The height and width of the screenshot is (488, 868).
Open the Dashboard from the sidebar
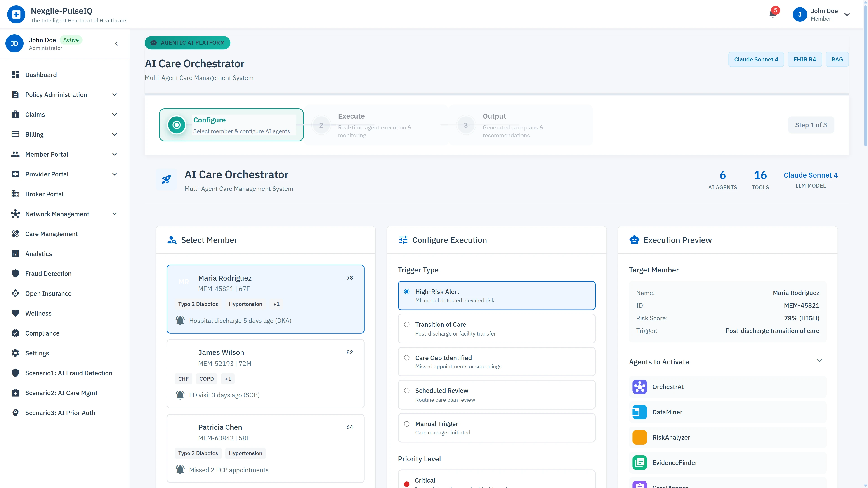tap(41, 74)
